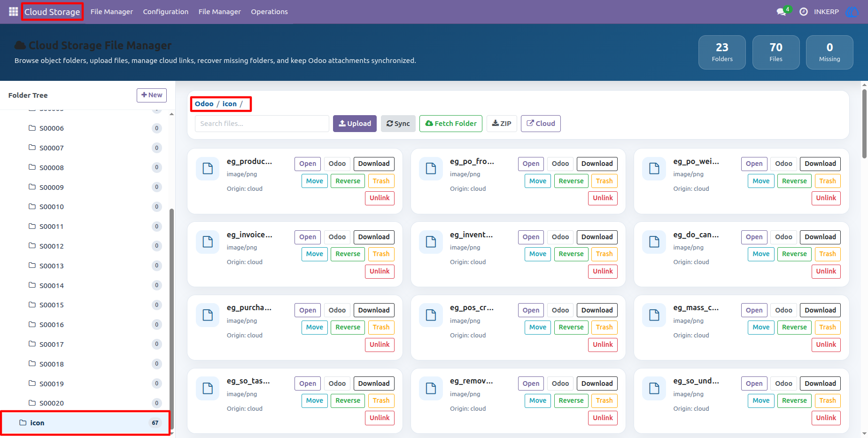Unlink the eg_invent... file

(603, 271)
